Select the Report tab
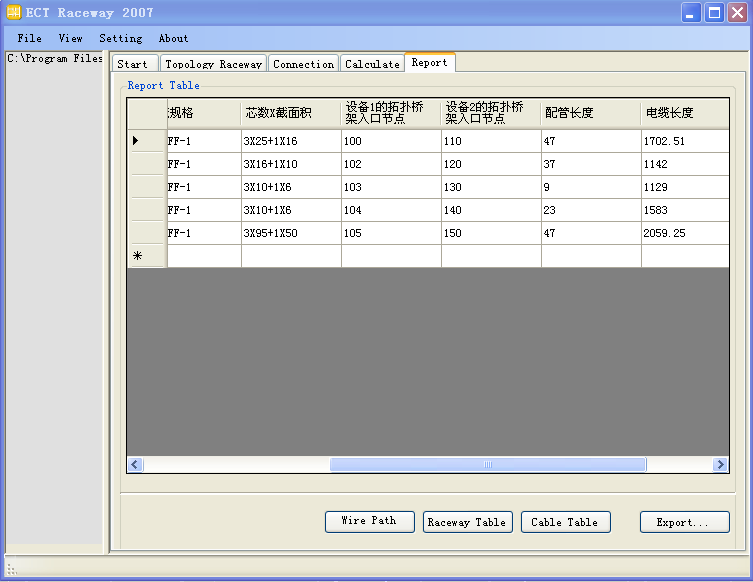This screenshot has height=582, width=753. (x=430, y=62)
